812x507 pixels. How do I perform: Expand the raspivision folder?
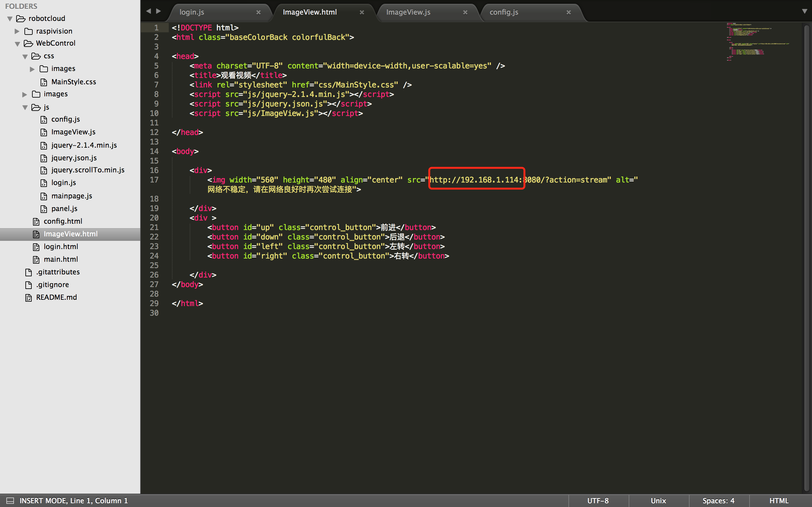pos(17,31)
